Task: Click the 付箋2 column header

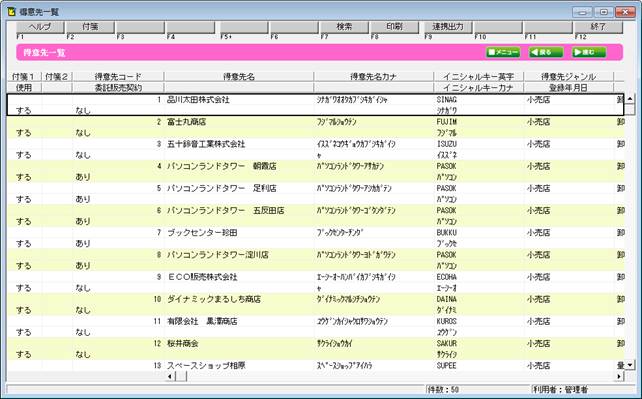Action: point(57,77)
